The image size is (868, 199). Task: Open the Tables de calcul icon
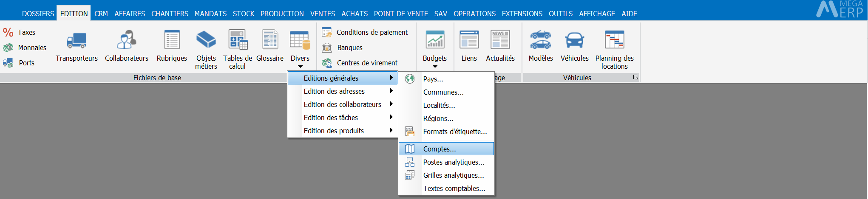coord(237,40)
